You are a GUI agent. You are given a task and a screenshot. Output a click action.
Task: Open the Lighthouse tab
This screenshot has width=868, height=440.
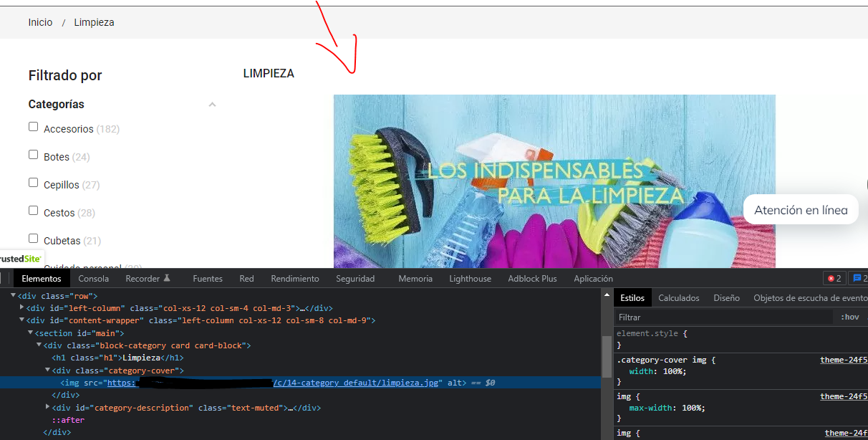tap(471, 279)
